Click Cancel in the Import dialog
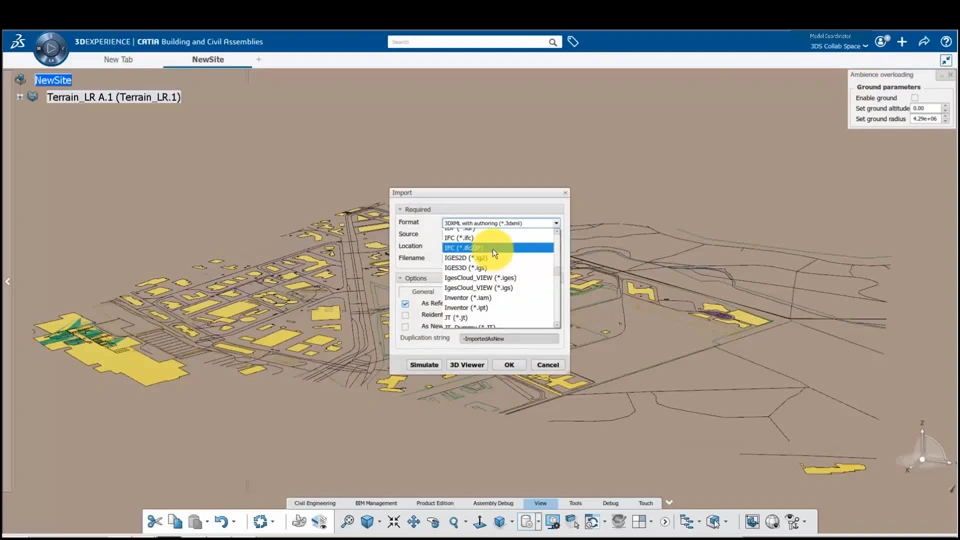Image resolution: width=960 pixels, height=540 pixels. [548, 365]
